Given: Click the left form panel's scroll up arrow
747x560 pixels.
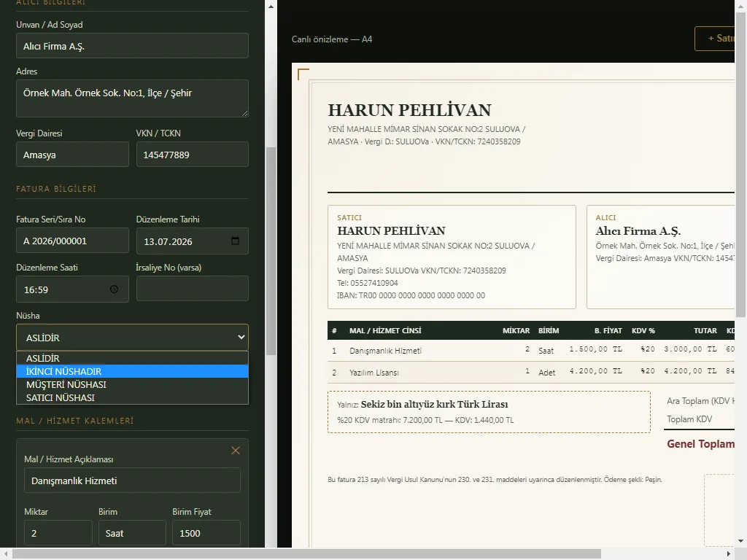Looking at the screenshot, I should point(271,7).
